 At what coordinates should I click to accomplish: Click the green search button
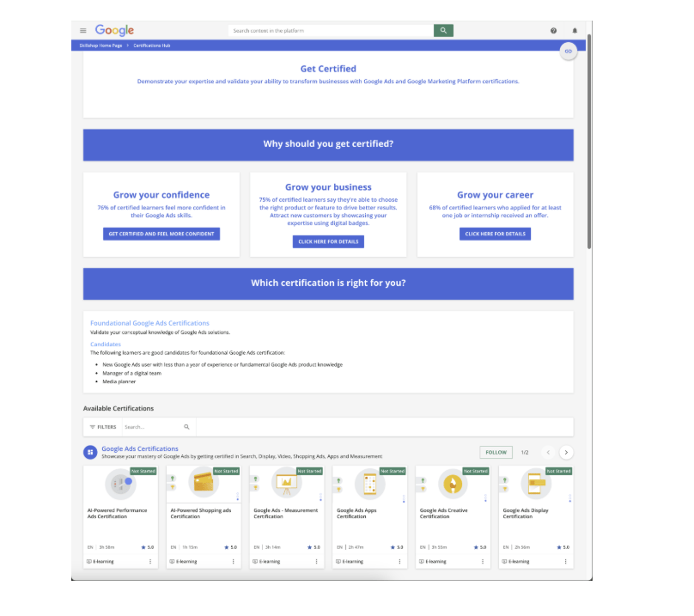coord(443,30)
